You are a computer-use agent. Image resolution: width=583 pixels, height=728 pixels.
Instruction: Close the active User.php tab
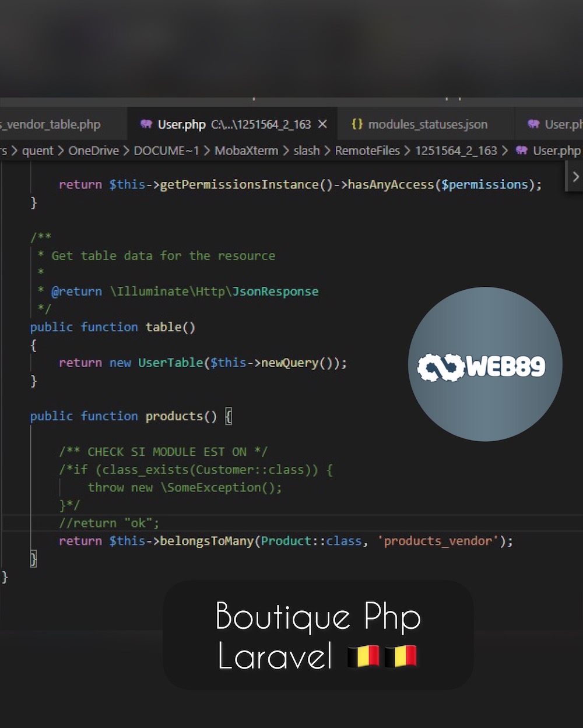point(322,124)
